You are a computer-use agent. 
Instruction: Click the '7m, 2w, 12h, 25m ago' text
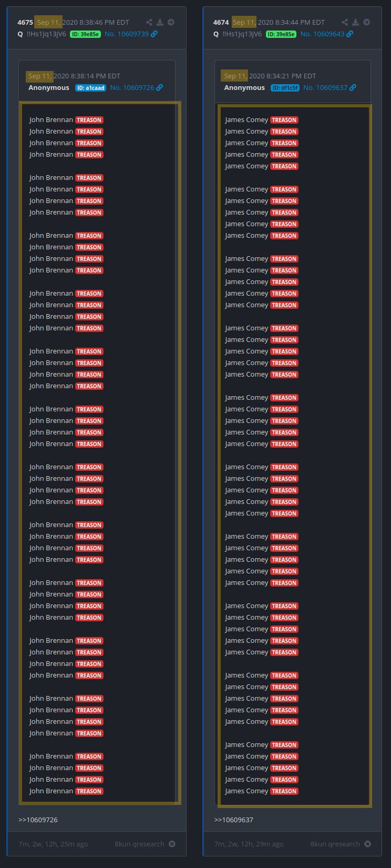point(53,844)
